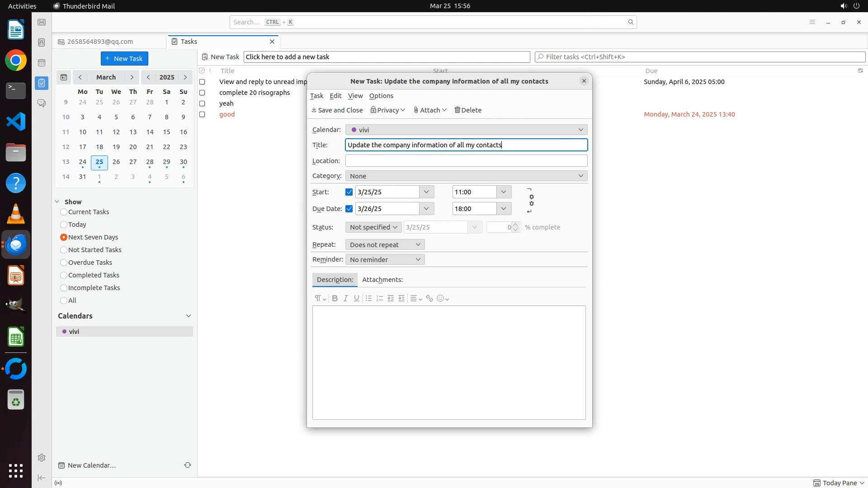This screenshot has width=868, height=488.
Task: Open the Status Not specified dropdown
Action: (x=373, y=227)
